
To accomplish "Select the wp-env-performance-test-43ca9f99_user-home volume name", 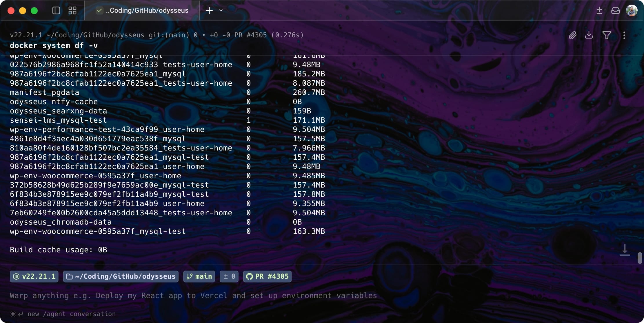I will tap(107, 130).
